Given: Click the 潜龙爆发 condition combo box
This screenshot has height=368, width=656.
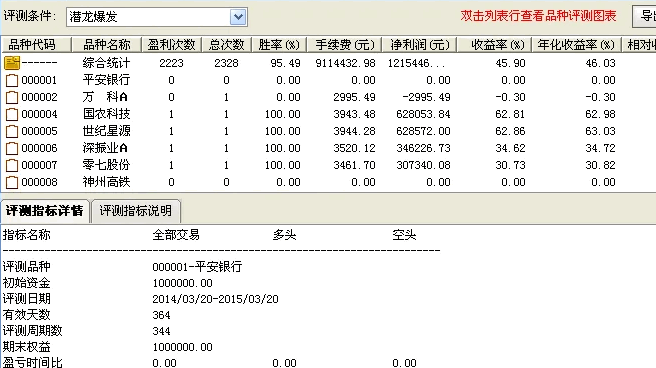Looking at the screenshot, I should click(156, 17).
